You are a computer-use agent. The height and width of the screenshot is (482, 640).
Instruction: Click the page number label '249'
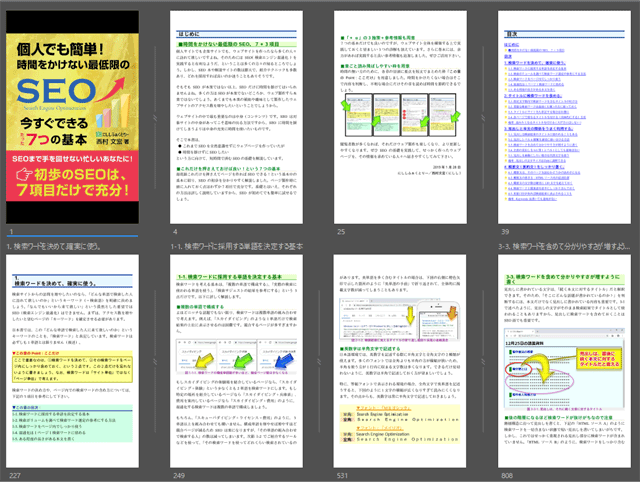coord(179,475)
